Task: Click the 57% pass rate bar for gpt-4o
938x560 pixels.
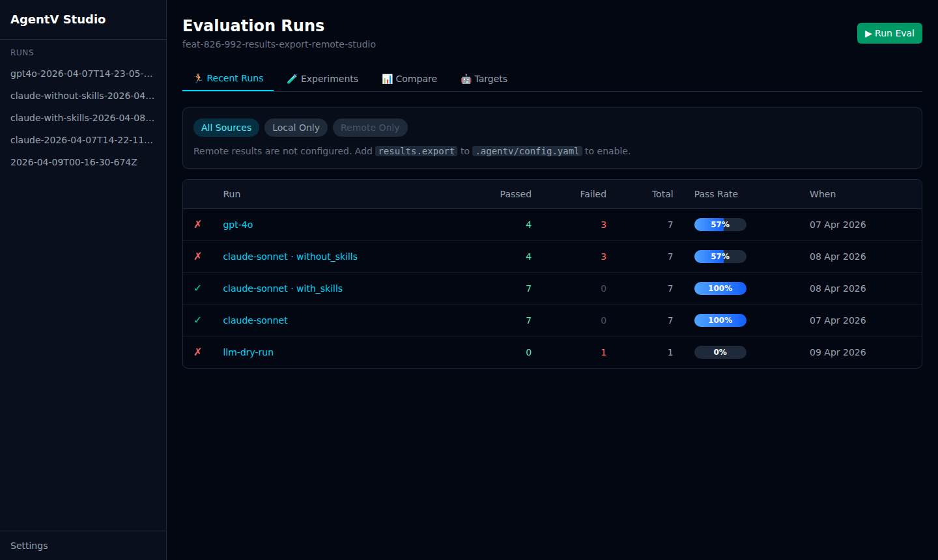Action: pyautogui.click(x=720, y=225)
